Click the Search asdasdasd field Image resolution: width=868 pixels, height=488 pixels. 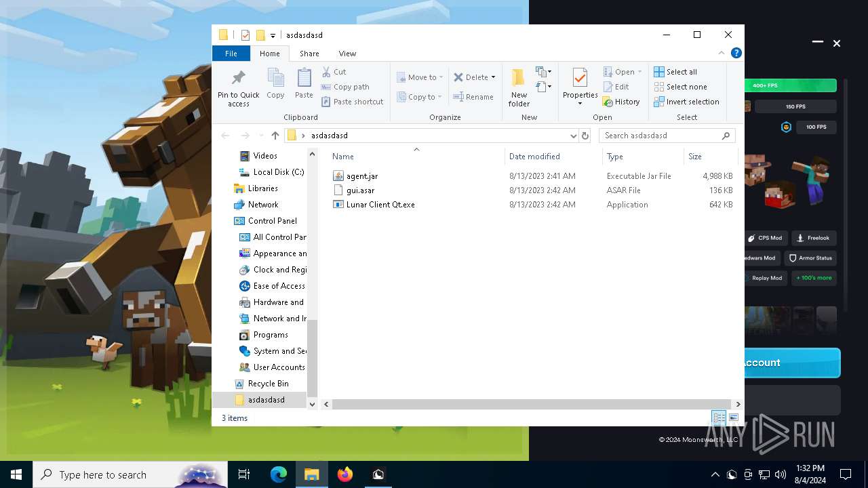(667, 136)
